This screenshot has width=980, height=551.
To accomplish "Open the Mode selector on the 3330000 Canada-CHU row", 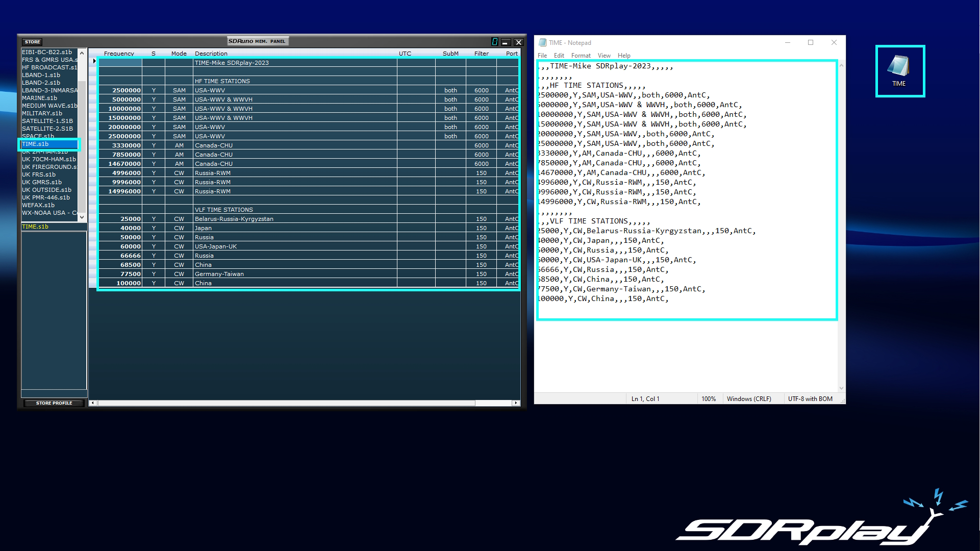I will coord(179,145).
